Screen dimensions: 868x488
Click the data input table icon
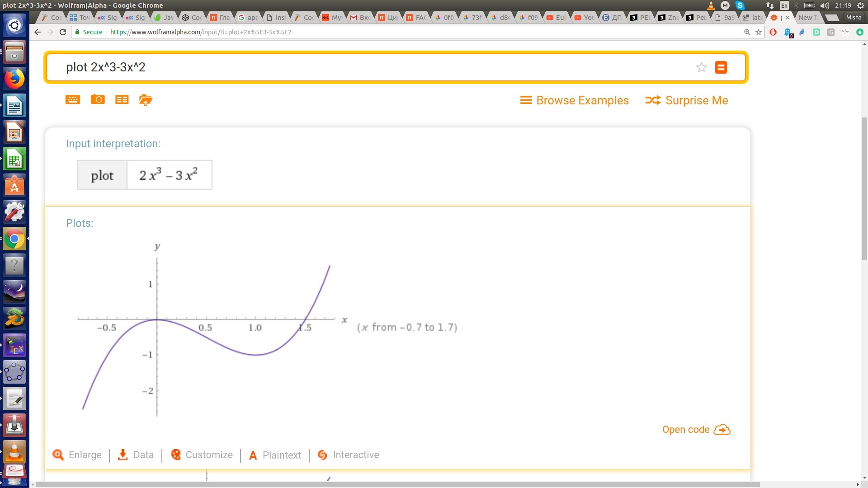[122, 99]
